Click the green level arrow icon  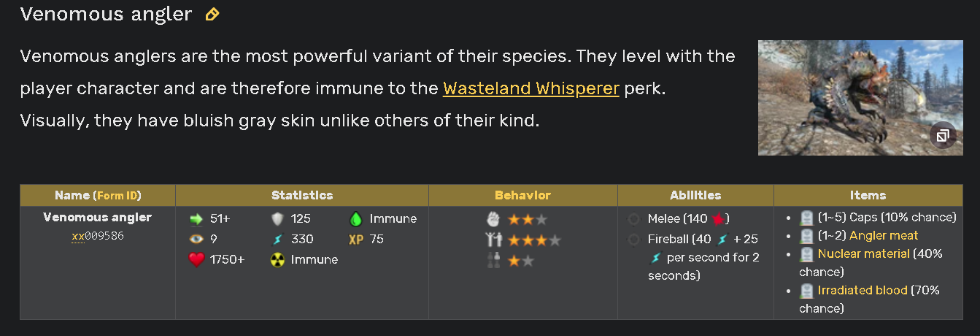pos(196,218)
